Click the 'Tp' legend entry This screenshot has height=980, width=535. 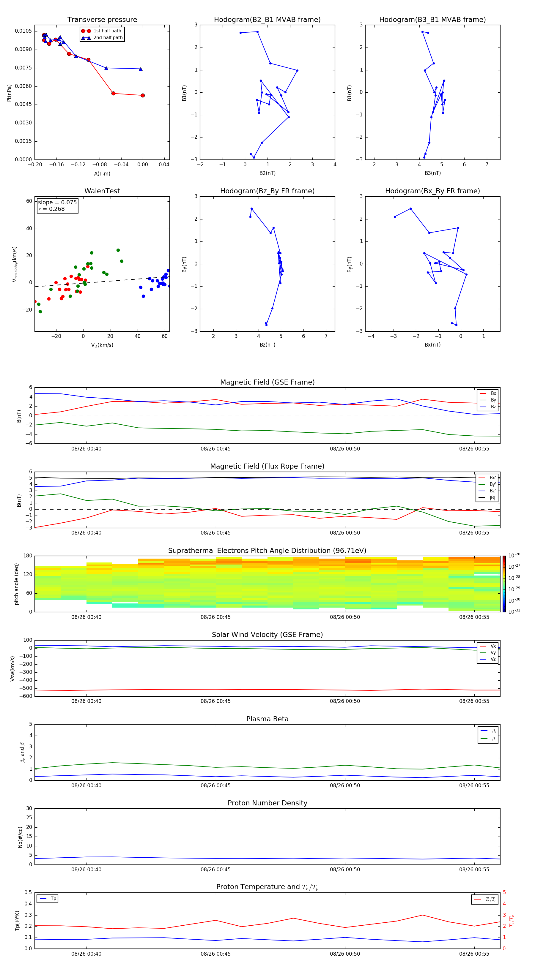click(x=48, y=899)
